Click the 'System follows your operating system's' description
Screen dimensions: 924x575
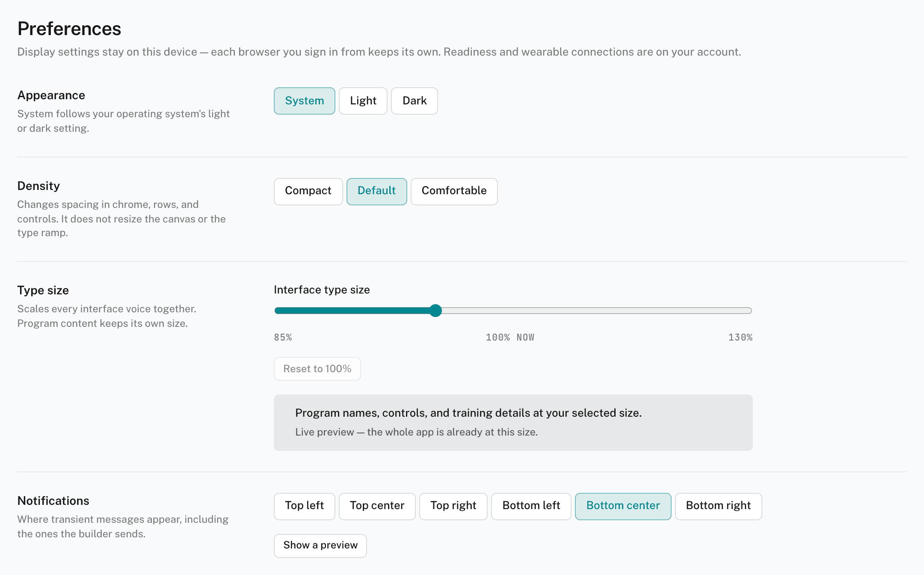pos(124,121)
